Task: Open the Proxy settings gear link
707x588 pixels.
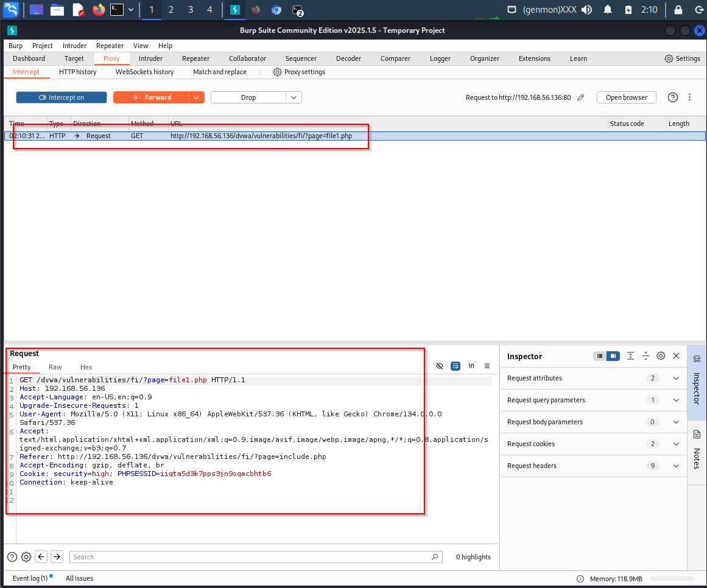Action: (299, 72)
